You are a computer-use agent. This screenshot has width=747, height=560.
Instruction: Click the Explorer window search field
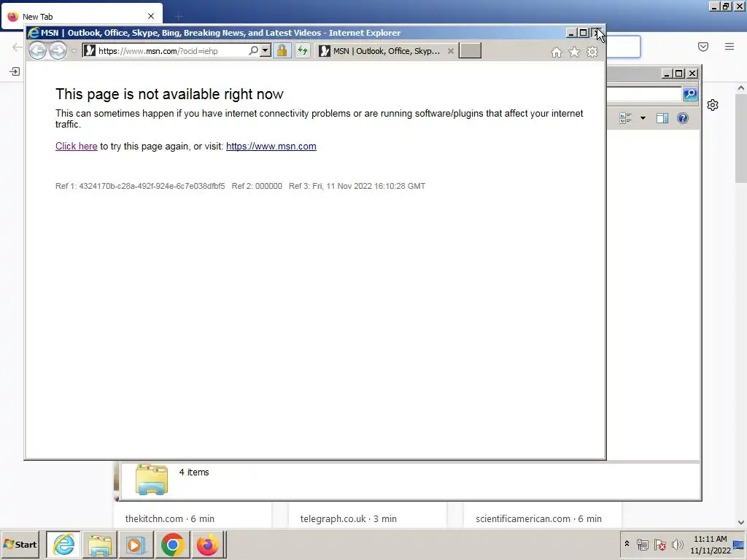coord(644,94)
